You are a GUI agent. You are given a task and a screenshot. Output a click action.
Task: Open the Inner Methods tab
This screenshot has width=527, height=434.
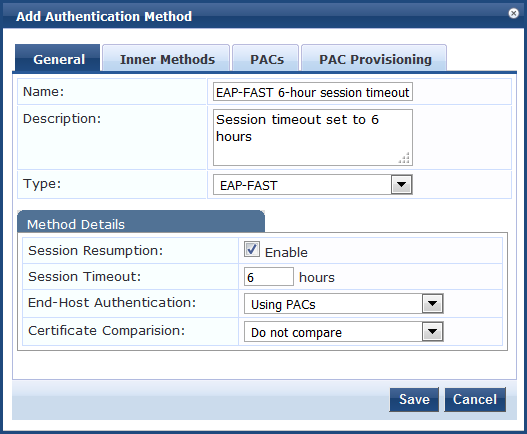coord(166,58)
